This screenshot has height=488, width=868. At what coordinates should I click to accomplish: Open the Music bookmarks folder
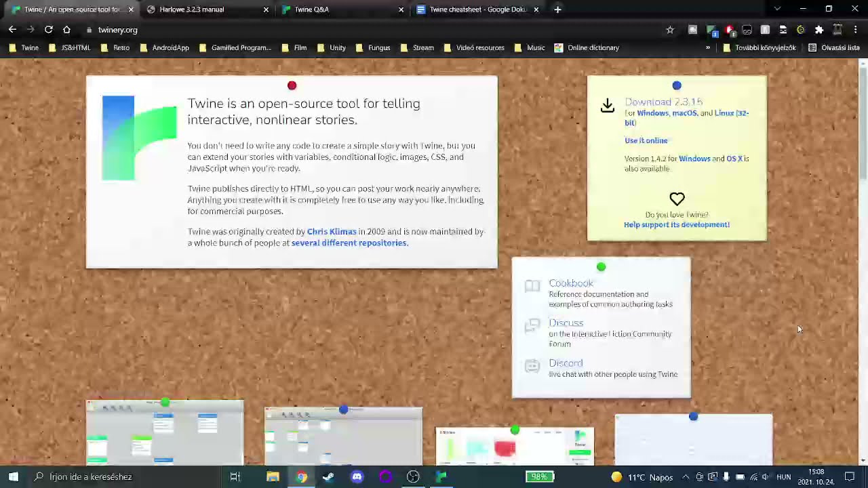point(529,47)
